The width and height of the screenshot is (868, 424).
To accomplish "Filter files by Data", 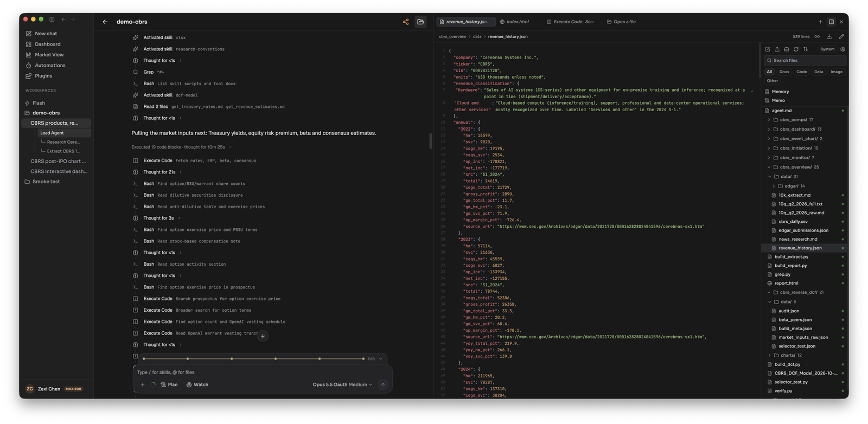I will (x=819, y=72).
